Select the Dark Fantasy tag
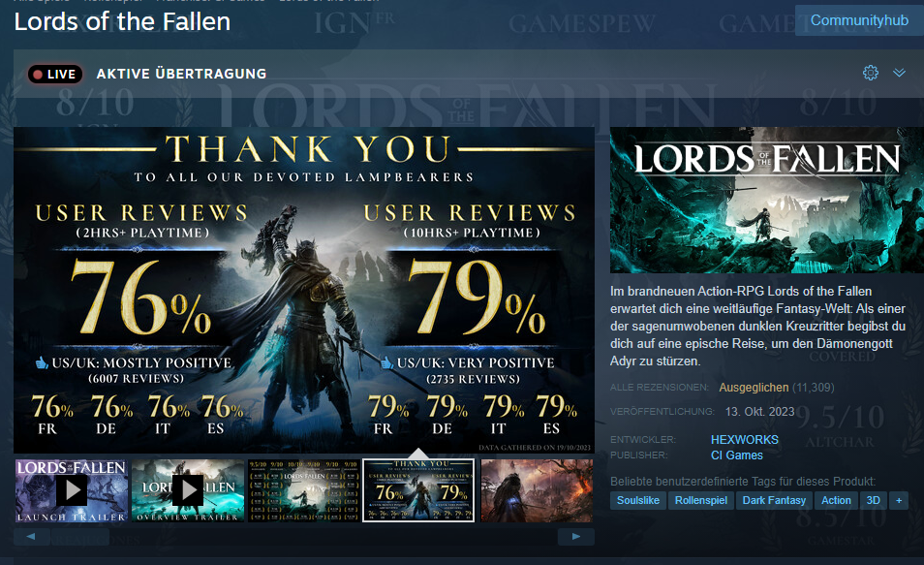924x565 pixels. pyautogui.click(x=774, y=500)
